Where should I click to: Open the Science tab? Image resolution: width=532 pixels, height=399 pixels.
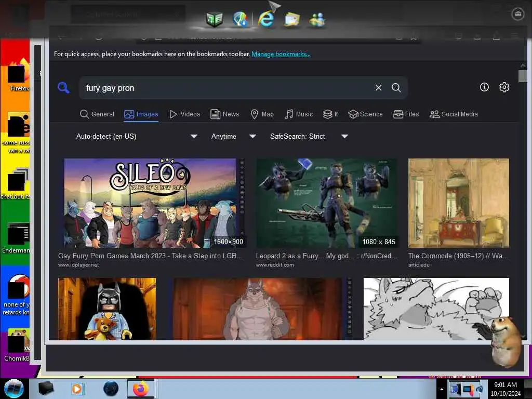365,114
